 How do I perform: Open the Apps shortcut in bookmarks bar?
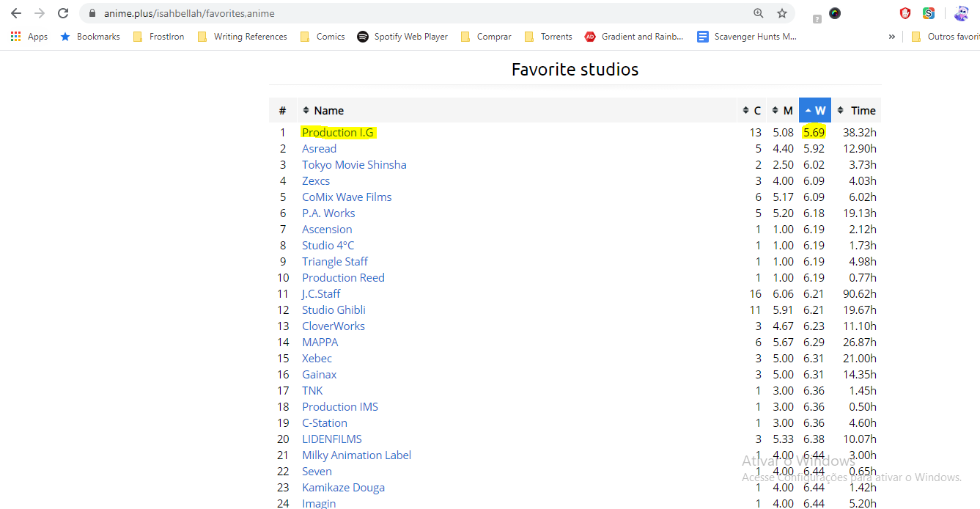(x=29, y=37)
